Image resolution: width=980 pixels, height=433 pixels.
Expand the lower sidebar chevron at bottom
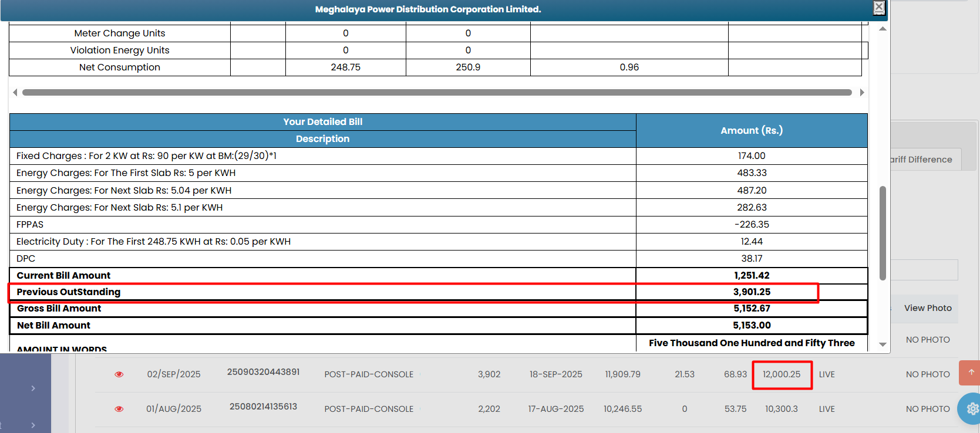pos(33,425)
